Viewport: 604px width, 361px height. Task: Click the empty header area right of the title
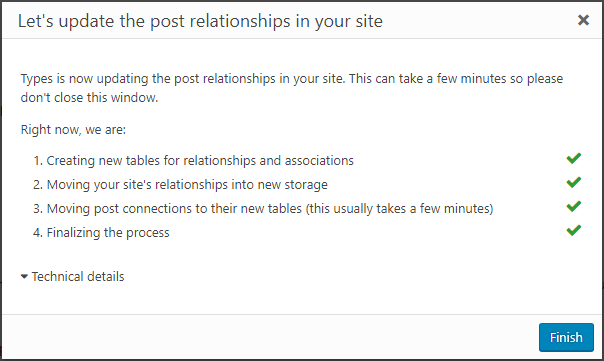[x=480, y=21]
